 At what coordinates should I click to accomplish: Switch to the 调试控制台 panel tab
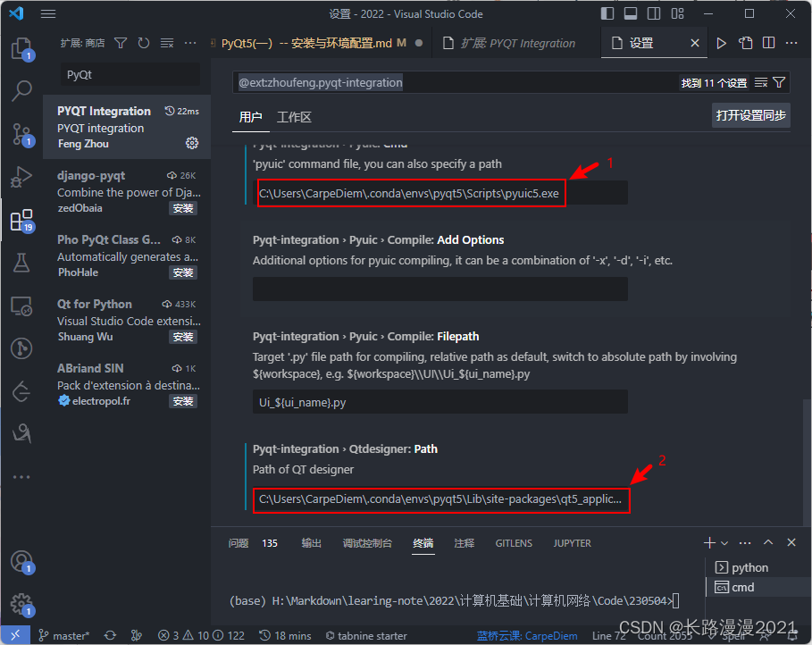(367, 543)
